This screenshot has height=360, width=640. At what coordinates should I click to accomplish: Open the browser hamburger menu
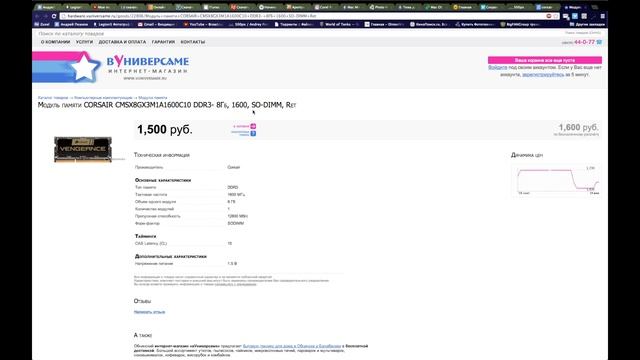602,16
